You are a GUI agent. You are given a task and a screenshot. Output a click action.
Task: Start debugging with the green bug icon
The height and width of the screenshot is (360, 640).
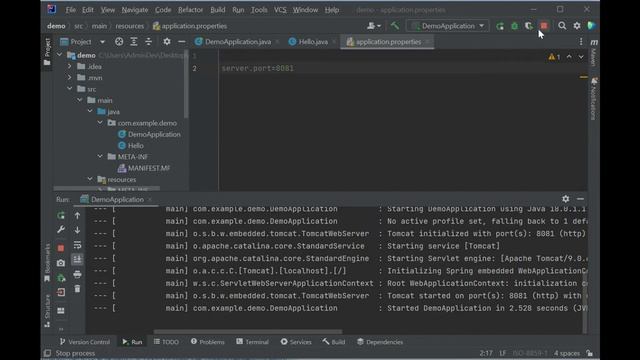pyautogui.click(x=514, y=26)
